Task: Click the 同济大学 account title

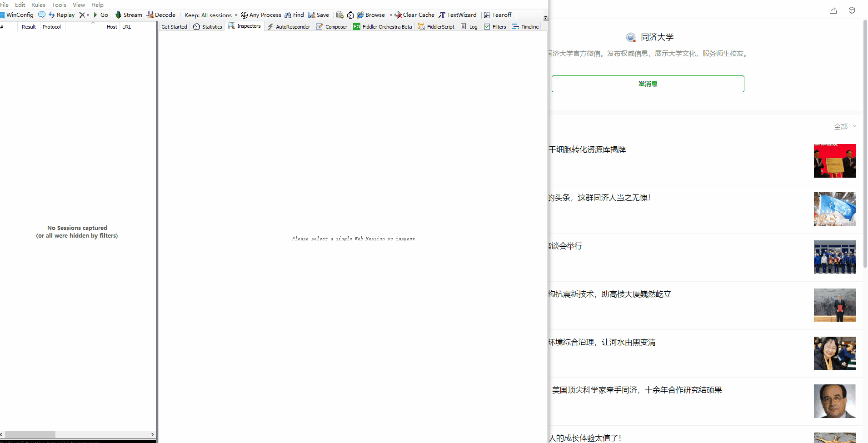Action: (657, 37)
